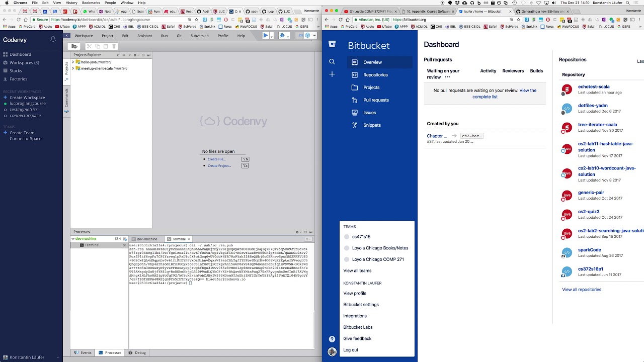Click the Bitbucket create plus icon
This screenshot has width=644, height=362.
(x=332, y=74)
